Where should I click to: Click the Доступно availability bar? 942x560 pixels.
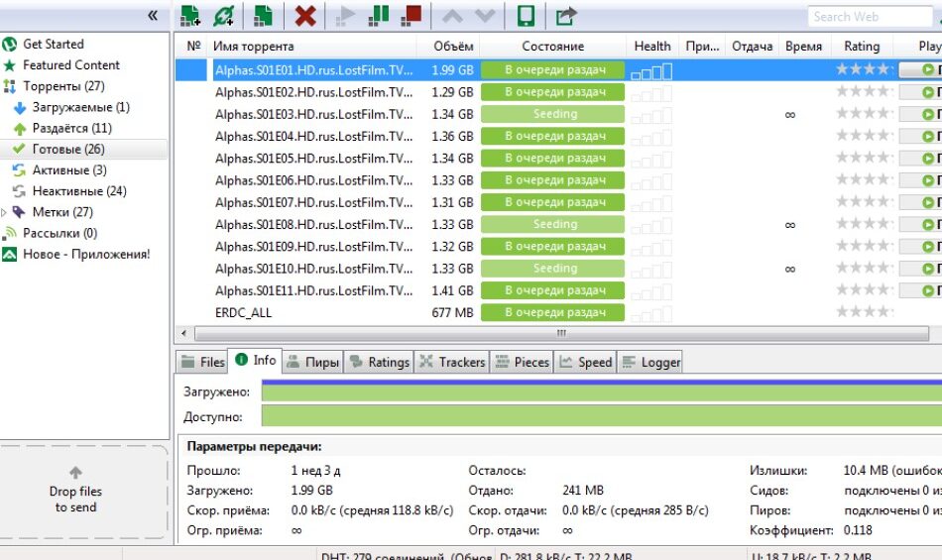pos(601,416)
